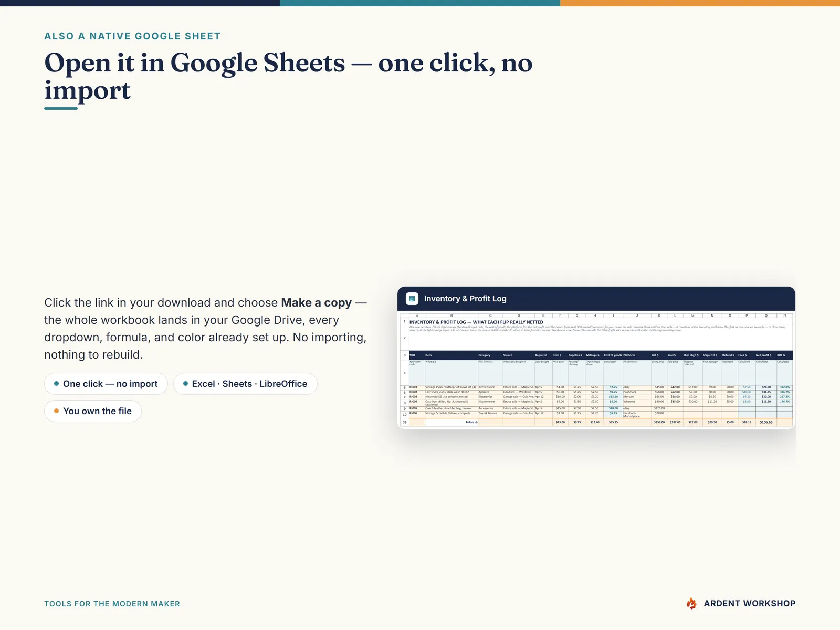Click the 'Open it in Google Sheets' headline
This screenshot has width=840, height=630.
tap(195, 63)
